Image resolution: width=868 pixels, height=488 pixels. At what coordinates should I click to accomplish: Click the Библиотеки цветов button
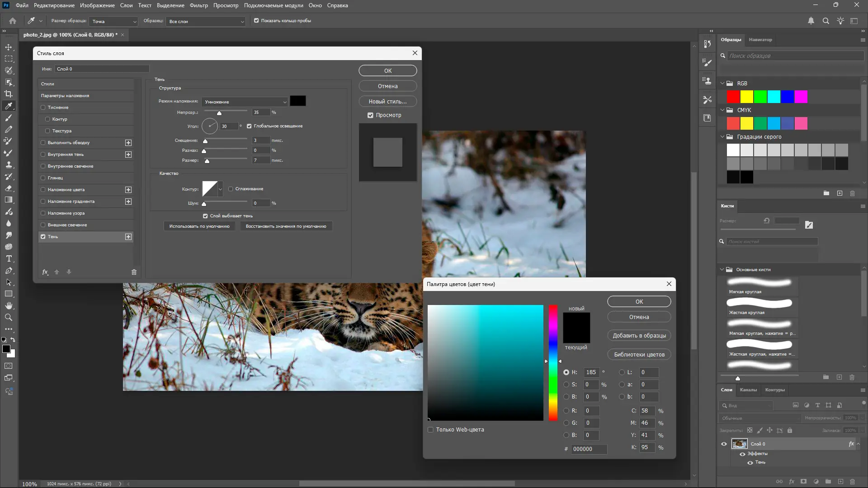639,354
